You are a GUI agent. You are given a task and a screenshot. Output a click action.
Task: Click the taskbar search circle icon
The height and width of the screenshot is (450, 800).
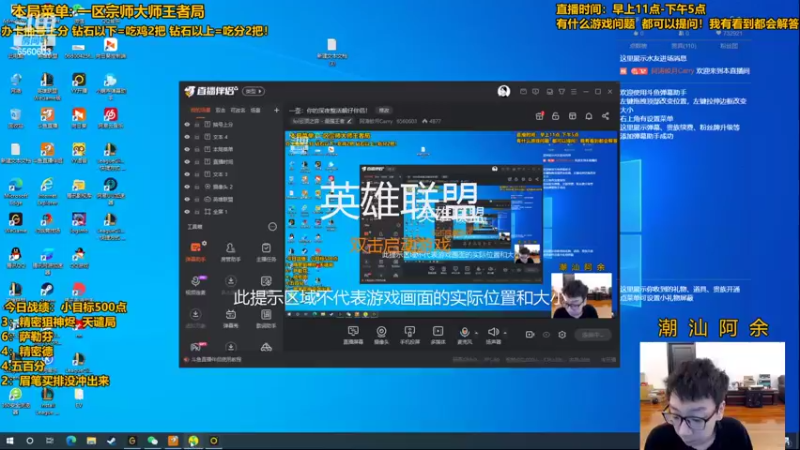(x=30, y=441)
